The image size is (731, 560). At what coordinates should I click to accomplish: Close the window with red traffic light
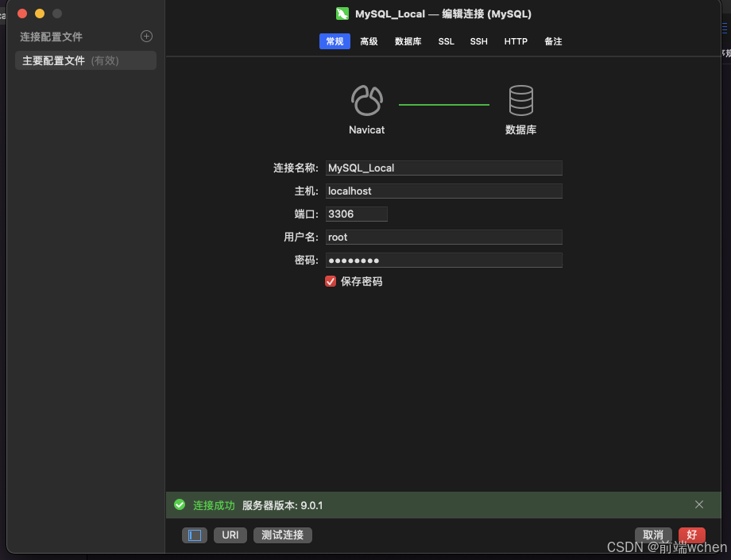[x=22, y=14]
